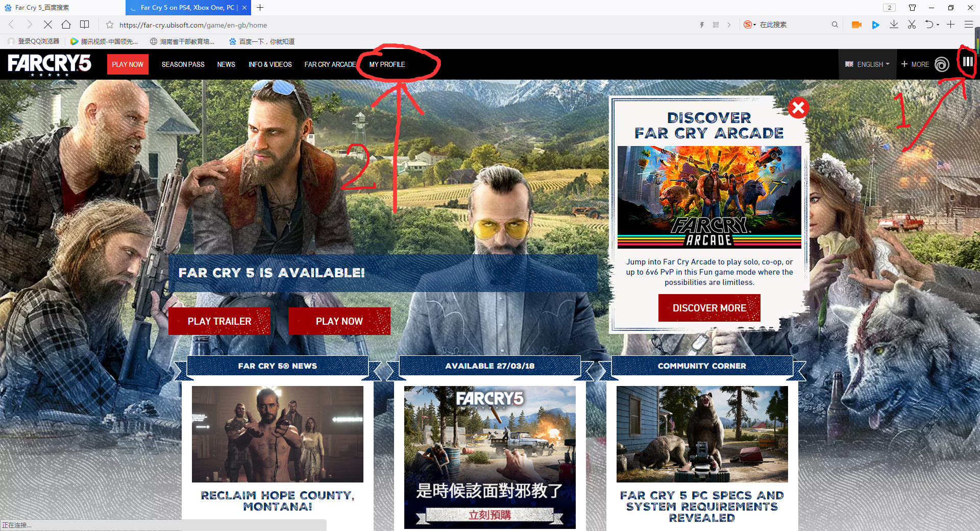This screenshot has width=980, height=531.
Task: Show the page QR code icon
Action: coord(716,25)
